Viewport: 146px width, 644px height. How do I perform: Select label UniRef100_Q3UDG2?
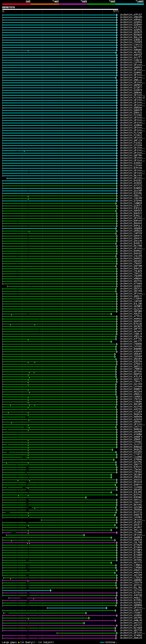pyautogui.click(x=131, y=163)
